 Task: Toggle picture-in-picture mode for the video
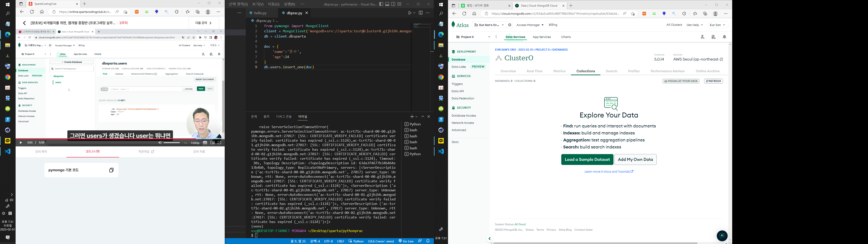pos(212,143)
